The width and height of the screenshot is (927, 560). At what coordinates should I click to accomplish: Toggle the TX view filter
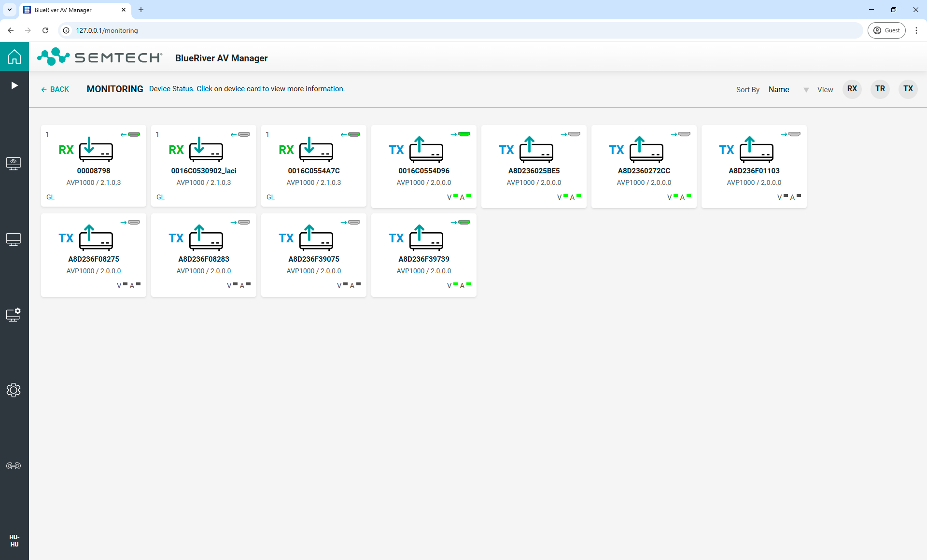[x=908, y=89]
